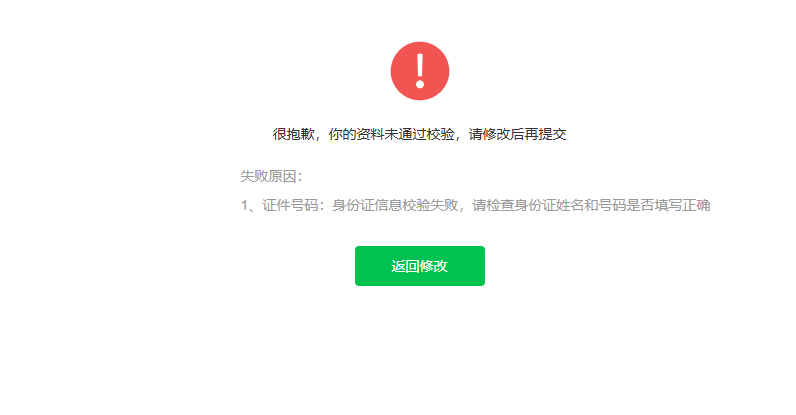Image resolution: width=796 pixels, height=415 pixels.
Task: Click the red circle error indicator
Action: point(420,71)
